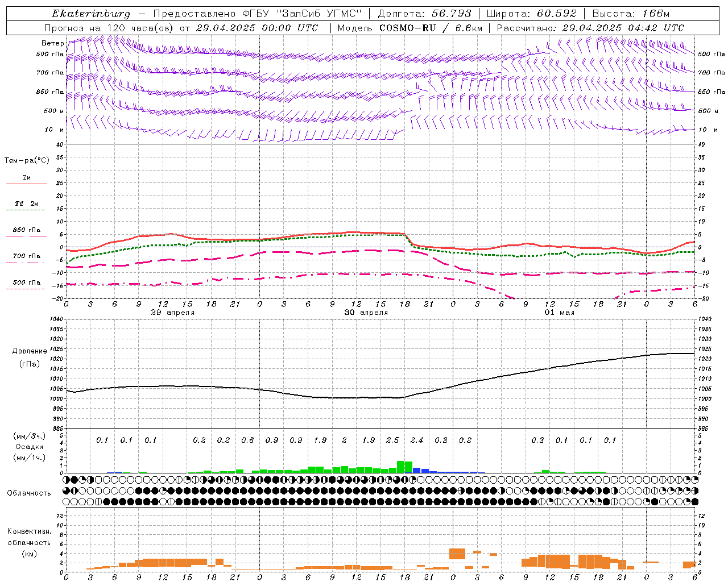Click the 'Широта: 60.592' header field
Viewport: 728px width, 582px height.
tap(531, 14)
